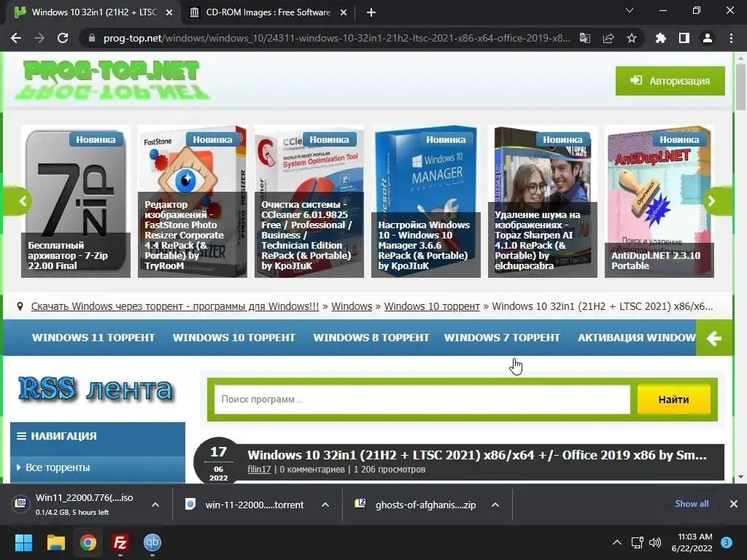The width and height of the screenshot is (747, 560).
Task: Open CCleaner 6.01.9825 card
Action: (x=309, y=201)
